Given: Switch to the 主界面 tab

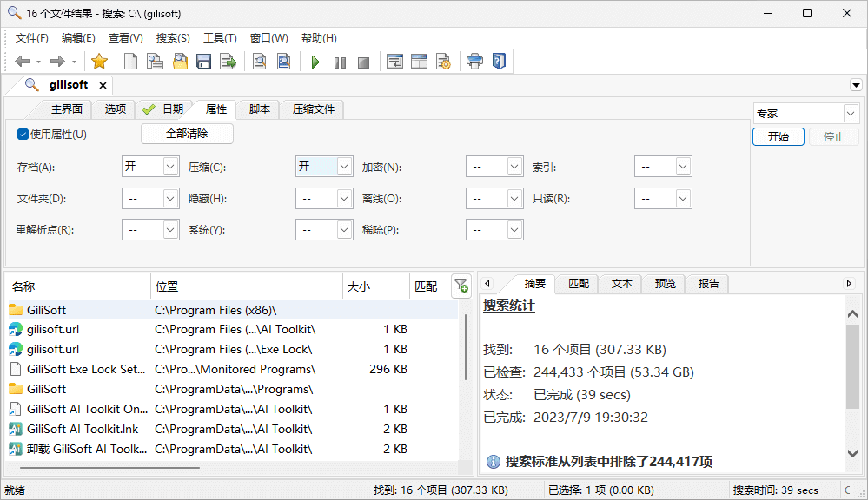Looking at the screenshot, I should point(66,109).
